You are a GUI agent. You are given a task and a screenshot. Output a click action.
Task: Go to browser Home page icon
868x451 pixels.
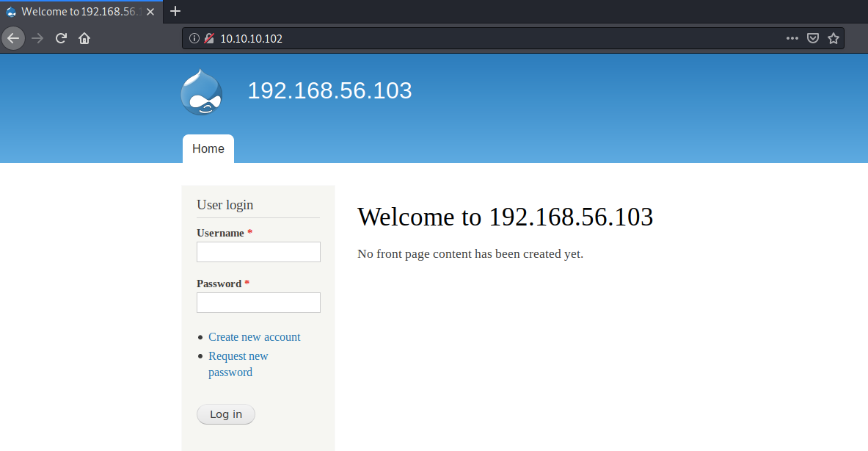(x=84, y=38)
